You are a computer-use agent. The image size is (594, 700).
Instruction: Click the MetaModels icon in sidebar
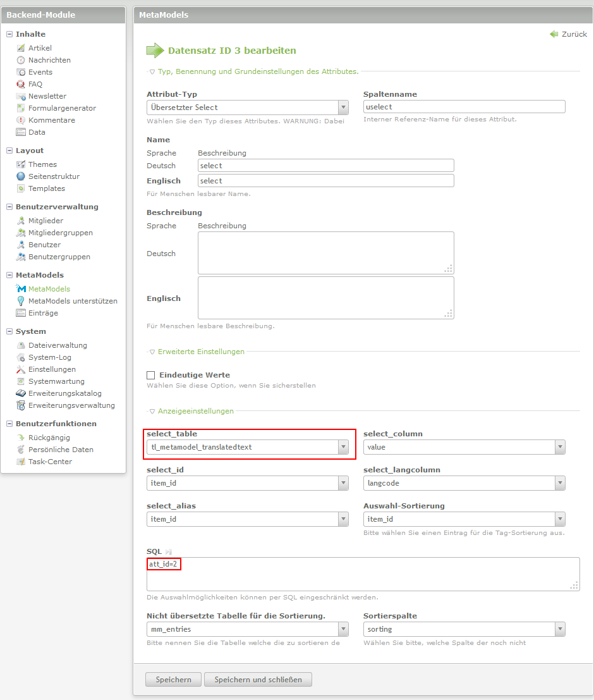point(21,289)
